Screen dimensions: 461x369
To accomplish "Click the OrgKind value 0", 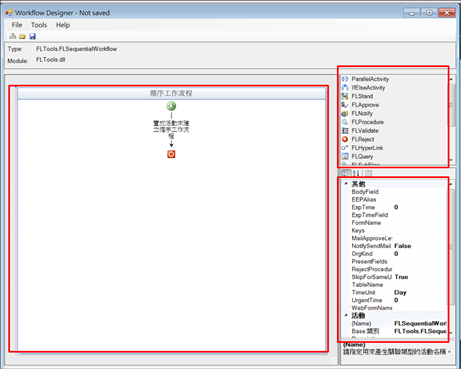I will (420, 254).
